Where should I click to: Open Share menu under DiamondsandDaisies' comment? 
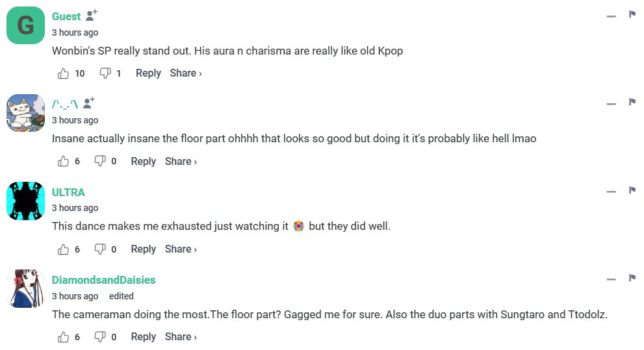point(181,337)
